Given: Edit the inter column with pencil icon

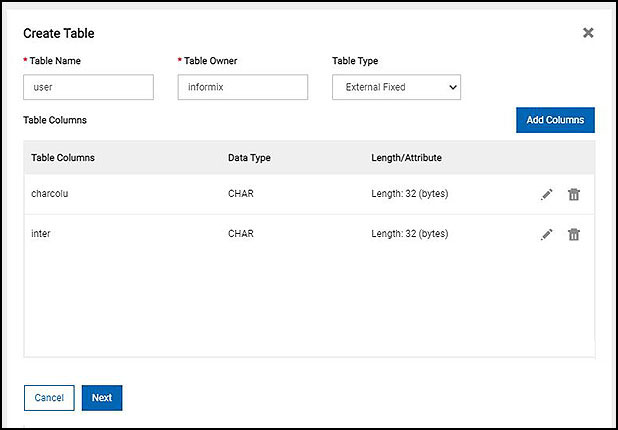Looking at the screenshot, I should (547, 234).
